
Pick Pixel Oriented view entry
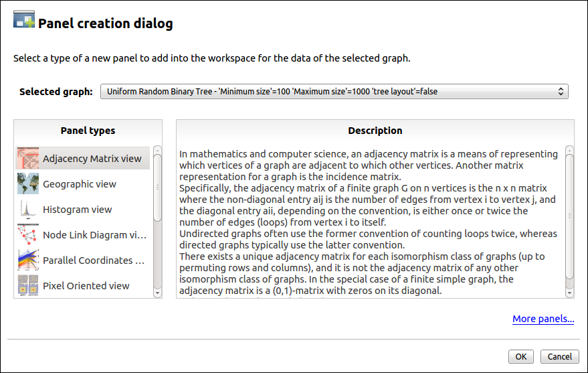point(86,286)
